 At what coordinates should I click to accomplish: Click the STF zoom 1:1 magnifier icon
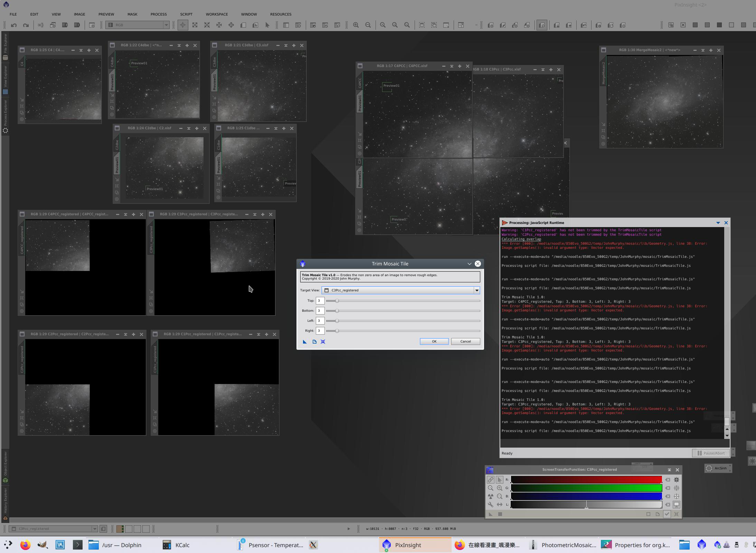(x=491, y=488)
